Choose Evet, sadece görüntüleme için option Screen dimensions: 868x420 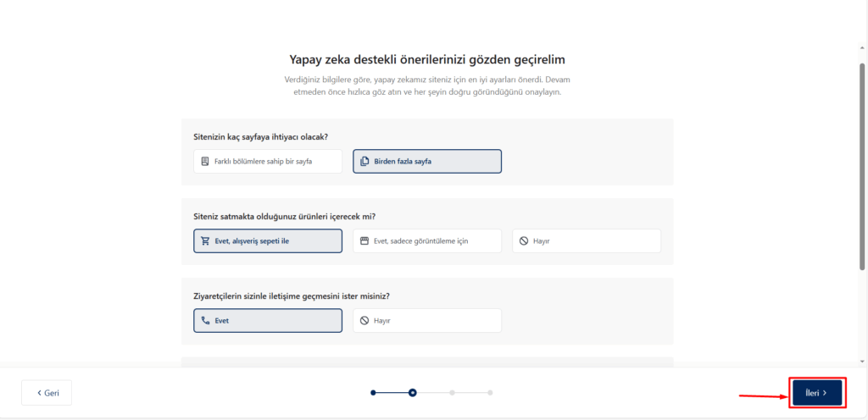pos(427,241)
